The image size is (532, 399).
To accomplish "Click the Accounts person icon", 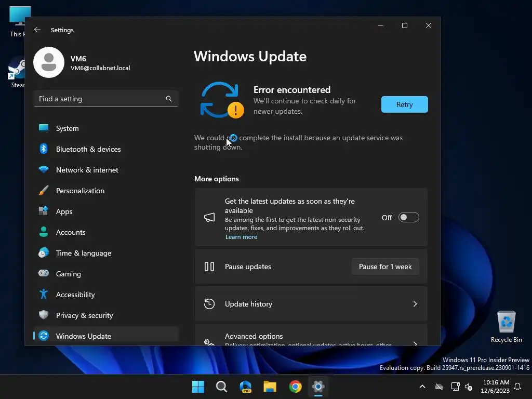I will (44, 232).
